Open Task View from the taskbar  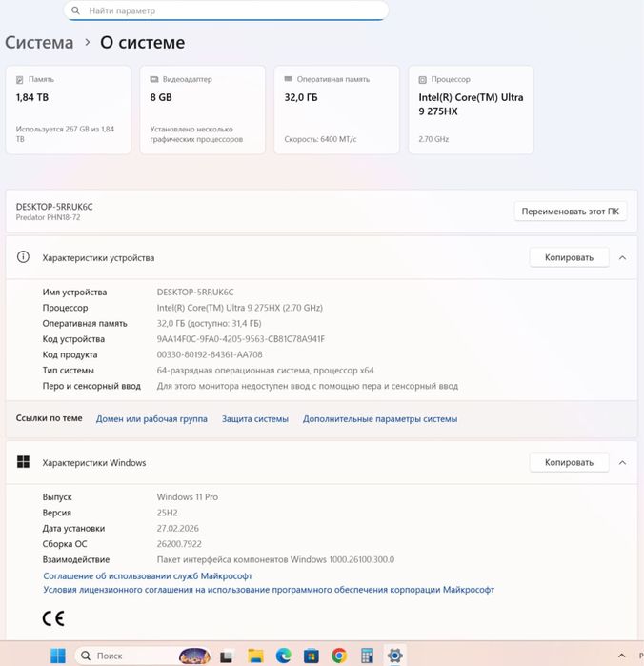[x=226, y=656]
